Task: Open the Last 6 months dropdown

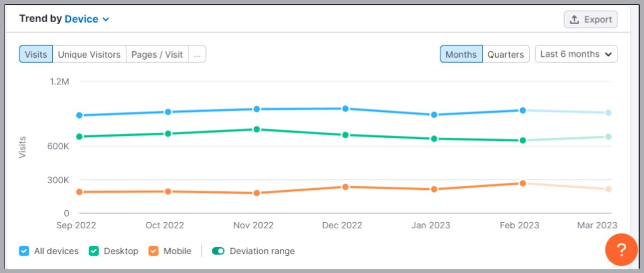Action: click(576, 54)
